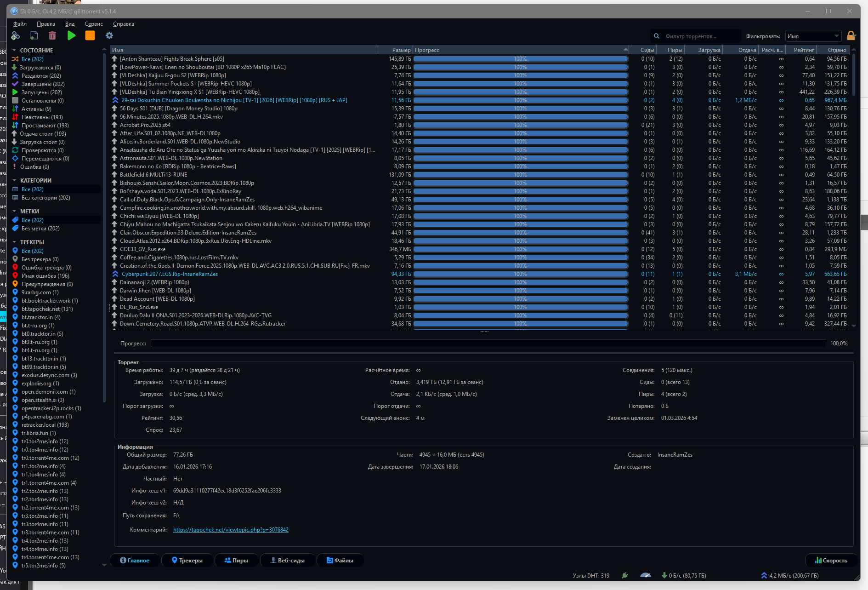The height and width of the screenshot is (590, 868).
Task: Open the Сервис menu
Action: tap(93, 24)
